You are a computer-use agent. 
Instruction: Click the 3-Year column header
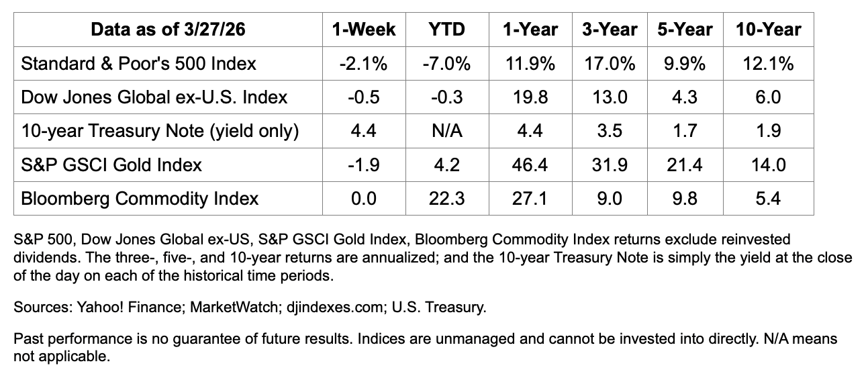610,30
